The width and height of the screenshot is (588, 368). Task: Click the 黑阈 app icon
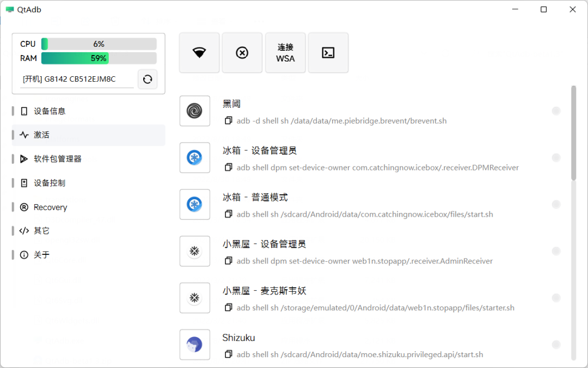(x=194, y=111)
